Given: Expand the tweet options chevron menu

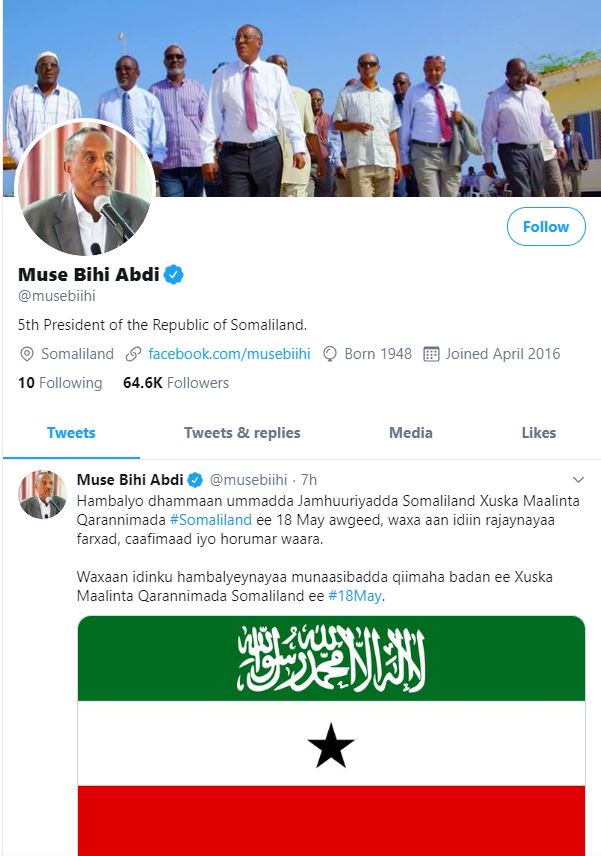Looking at the screenshot, I should pos(578,480).
